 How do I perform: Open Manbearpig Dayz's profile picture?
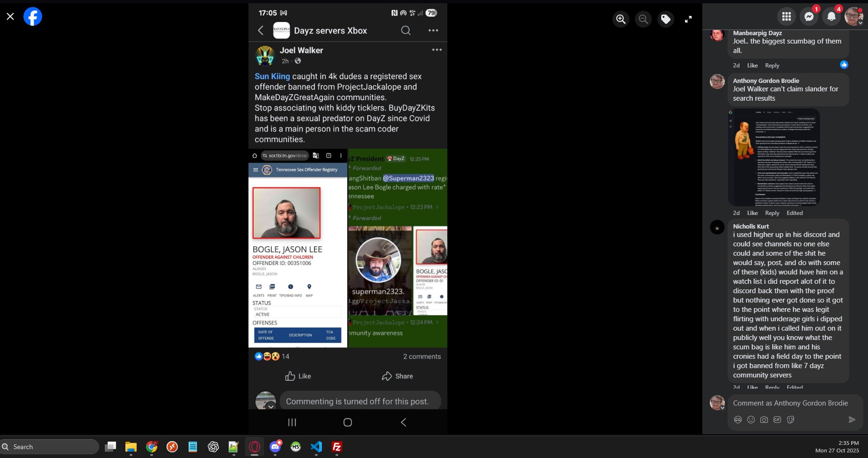tap(717, 34)
